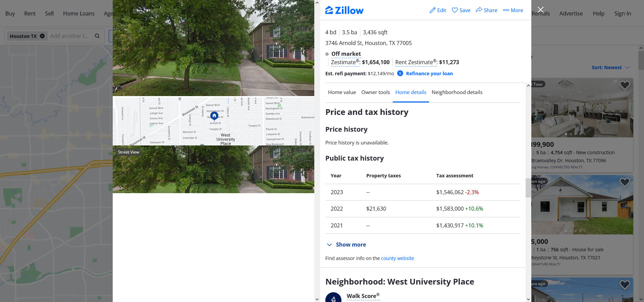
Task: Close the listing details overlay
Action: pyautogui.click(x=540, y=10)
